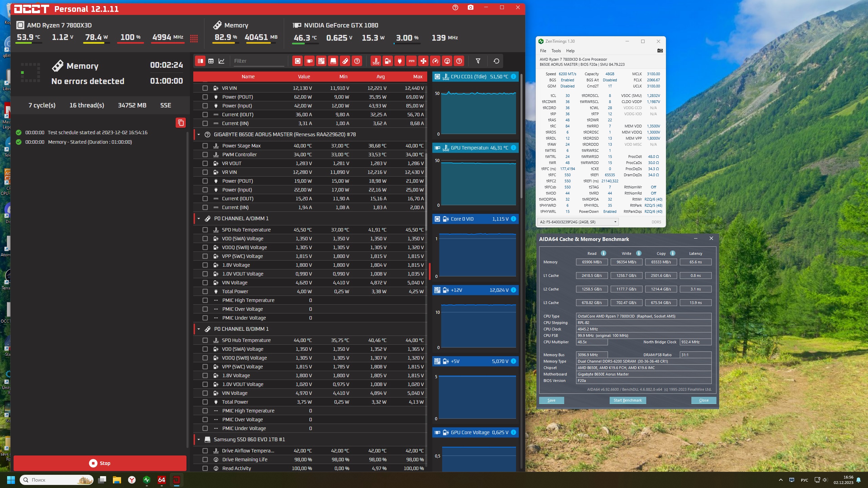
Task: Check the SPD Hub Temperature DIMM A checkbox
Action: (x=205, y=230)
